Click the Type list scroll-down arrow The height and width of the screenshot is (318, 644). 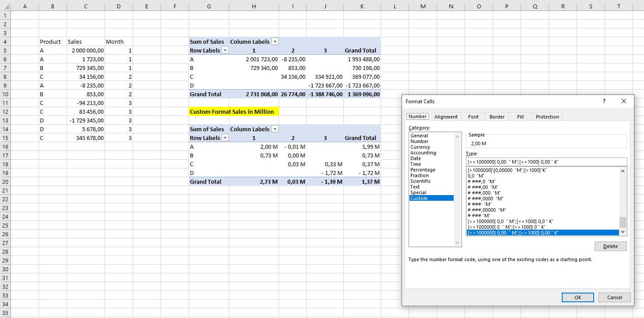click(x=623, y=232)
